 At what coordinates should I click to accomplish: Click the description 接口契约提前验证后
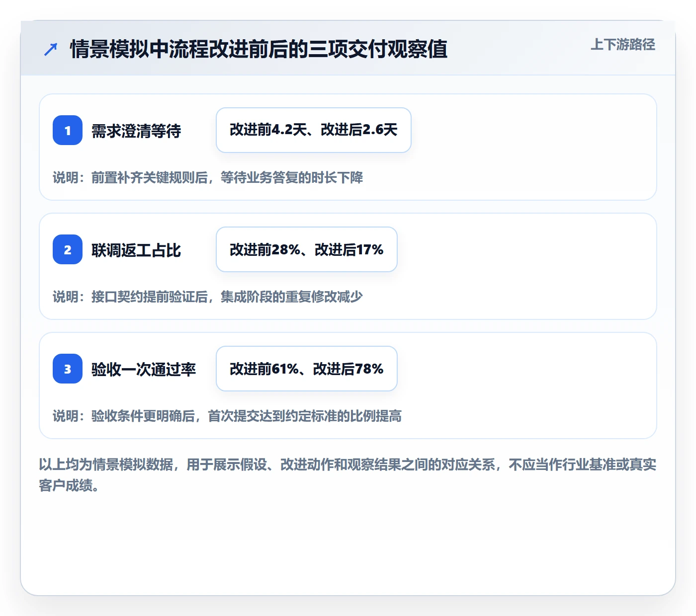208,297
